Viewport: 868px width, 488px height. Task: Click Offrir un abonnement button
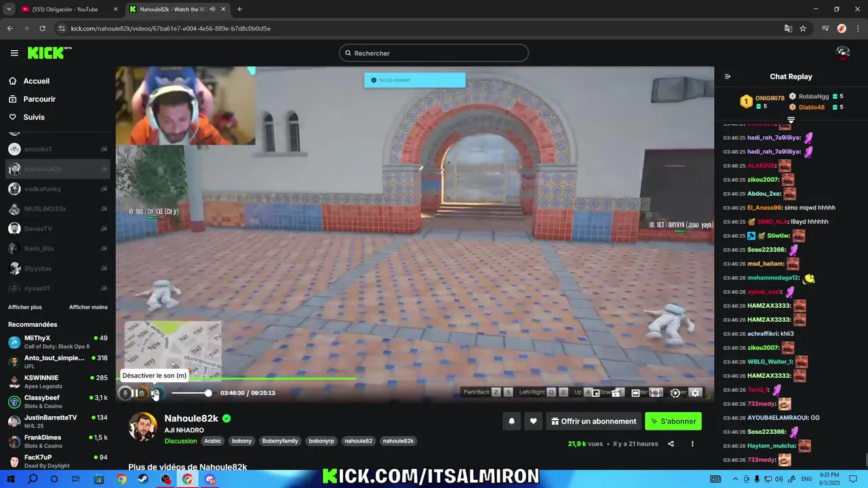[593, 421]
